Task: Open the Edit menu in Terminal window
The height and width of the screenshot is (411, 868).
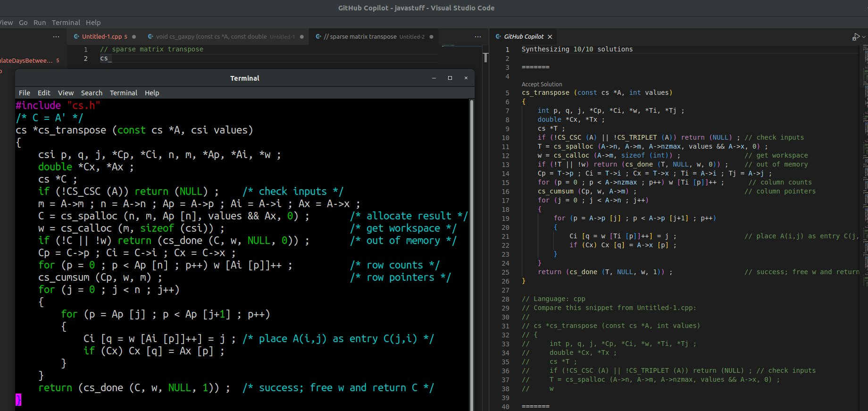Action: (44, 93)
